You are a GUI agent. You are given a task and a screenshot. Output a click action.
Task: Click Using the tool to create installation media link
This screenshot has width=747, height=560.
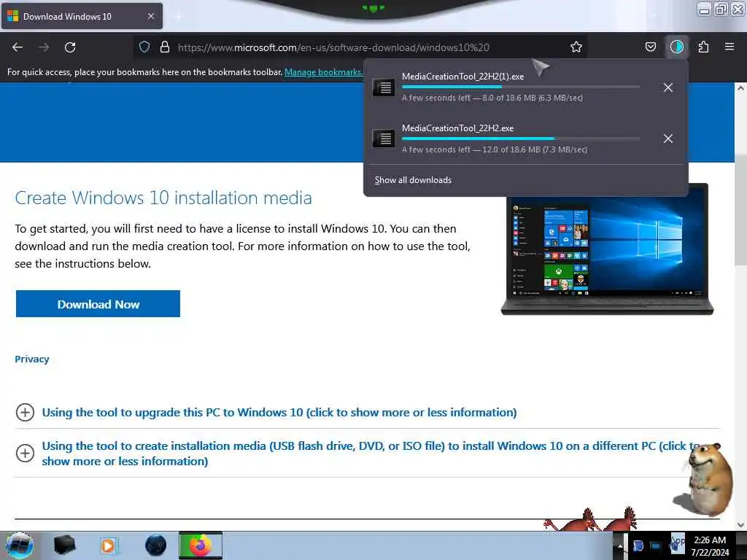[371, 454]
